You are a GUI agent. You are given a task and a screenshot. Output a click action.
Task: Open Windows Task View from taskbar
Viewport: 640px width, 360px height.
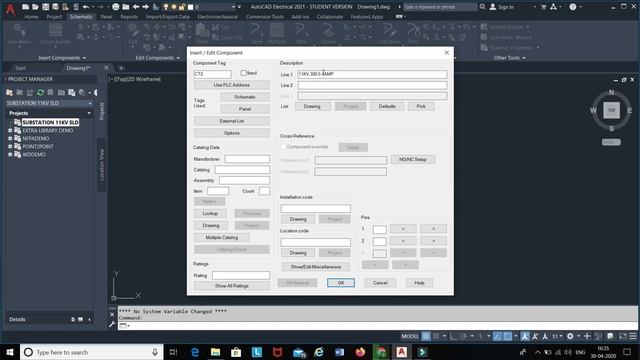pos(173,352)
